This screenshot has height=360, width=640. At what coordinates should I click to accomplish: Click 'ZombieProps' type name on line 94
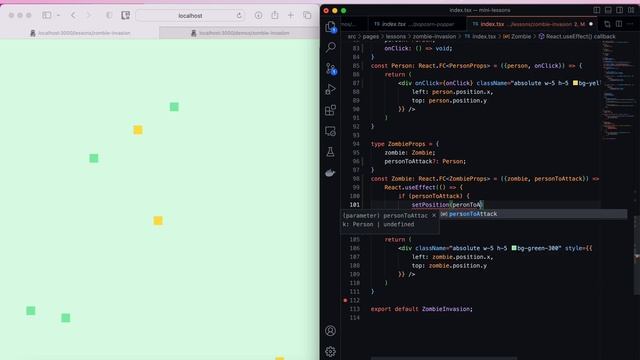coord(407,144)
